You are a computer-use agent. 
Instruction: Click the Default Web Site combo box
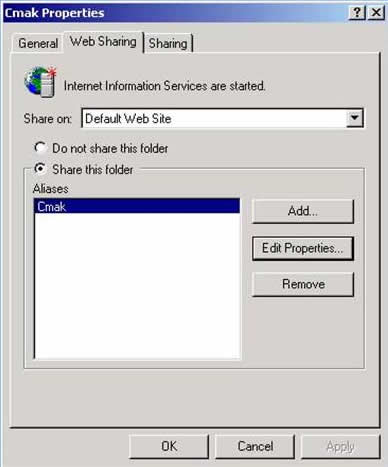tap(222, 118)
